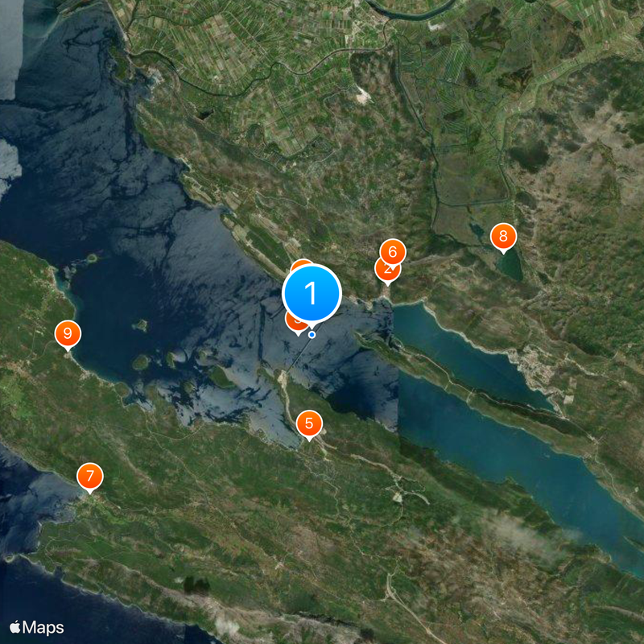Click the winding river at the top edge
The height and width of the screenshot is (644, 644).
point(411,11)
